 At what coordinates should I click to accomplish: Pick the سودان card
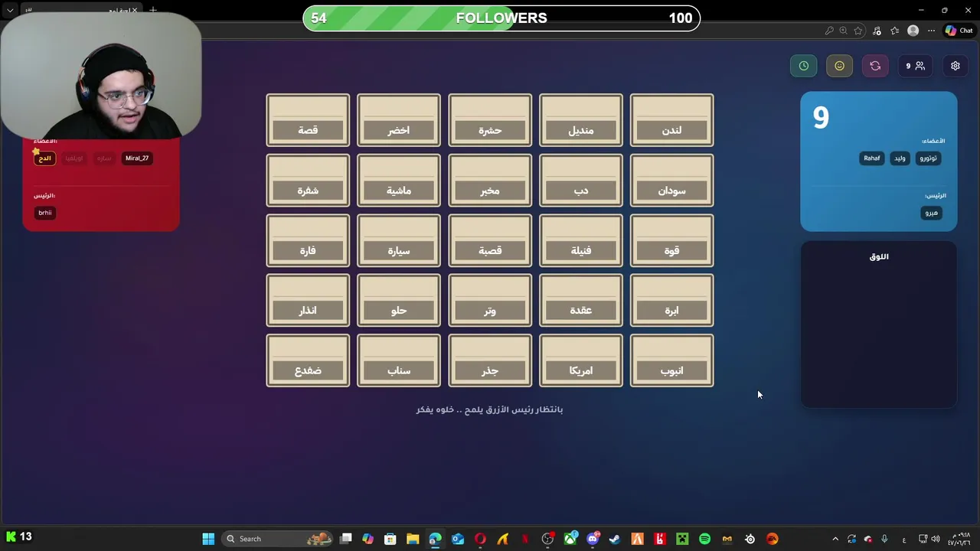[x=671, y=181]
